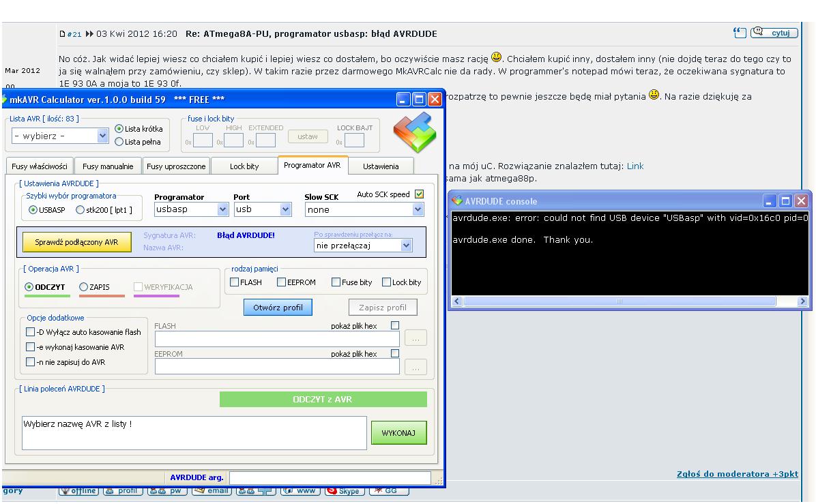Switch to Fusy manualnie tab
The width and height of the screenshot is (816, 504).
(108, 166)
